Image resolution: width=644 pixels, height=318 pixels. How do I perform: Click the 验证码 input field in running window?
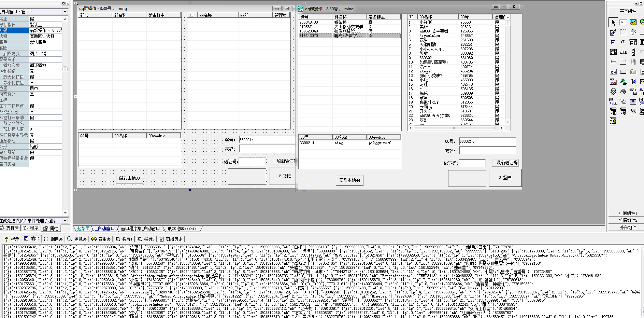[472, 163]
